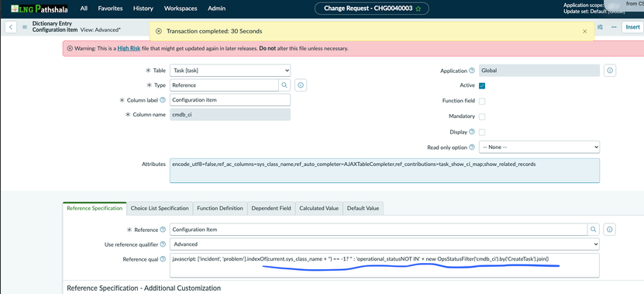Screen dimensions: 644x294
Task: Open the Read only option dropdown
Action: pos(539,147)
